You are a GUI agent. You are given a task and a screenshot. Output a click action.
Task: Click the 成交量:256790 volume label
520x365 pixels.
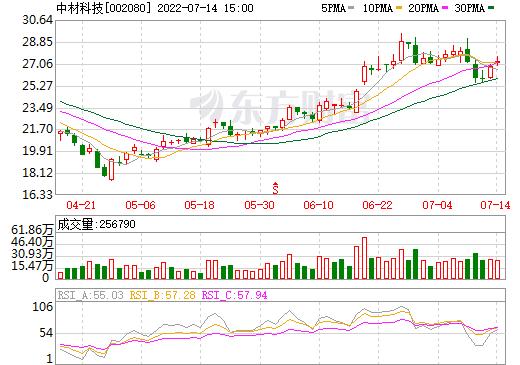[x=96, y=224]
